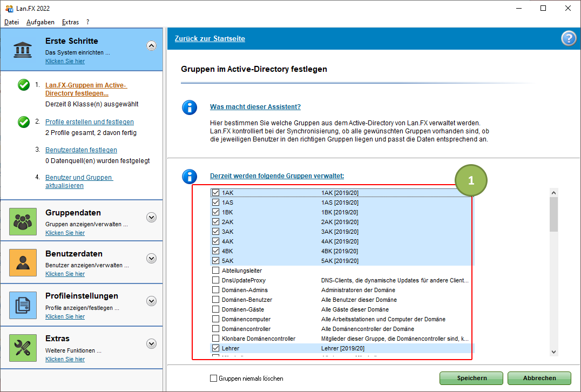The width and height of the screenshot is (581, 392).
Task: Click the Speichern button
Action: [471, 378]
